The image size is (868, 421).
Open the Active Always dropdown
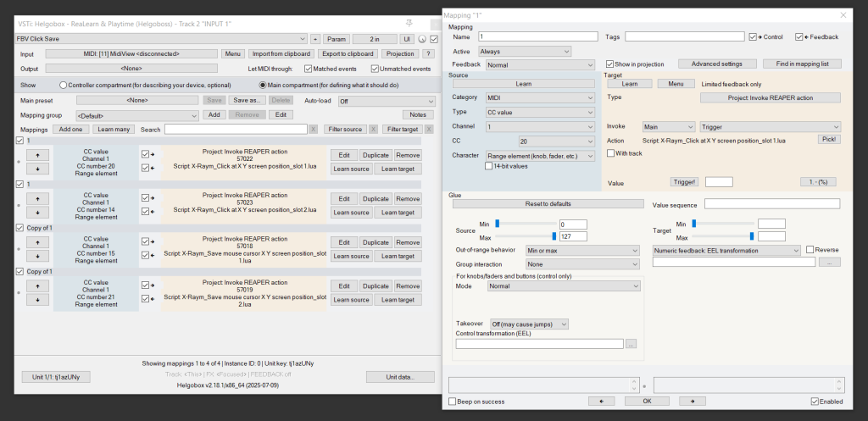click(x=524, y=52)
